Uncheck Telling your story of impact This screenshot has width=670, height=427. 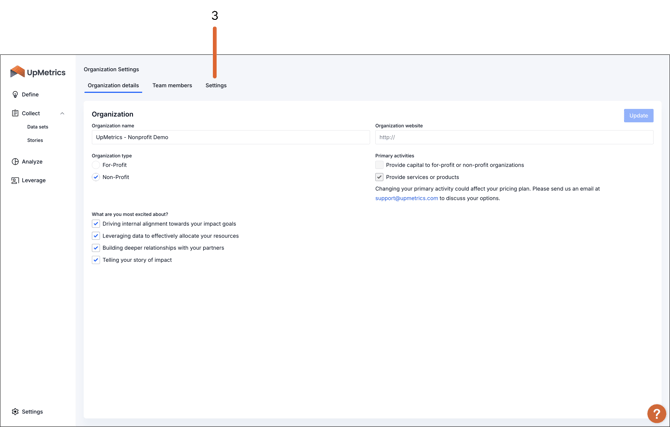click(x=96, y=260)
